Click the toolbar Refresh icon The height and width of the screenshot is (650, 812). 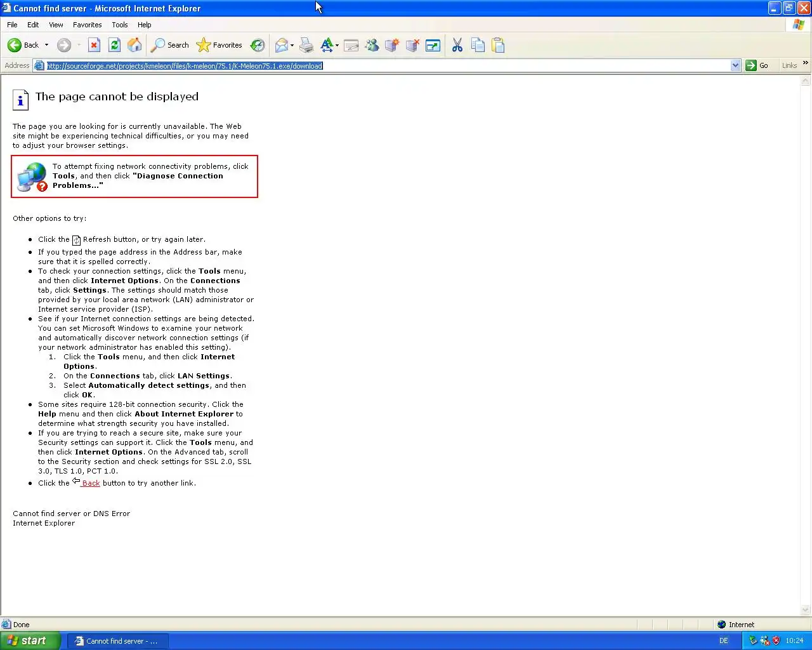click(x=114, y=45)
